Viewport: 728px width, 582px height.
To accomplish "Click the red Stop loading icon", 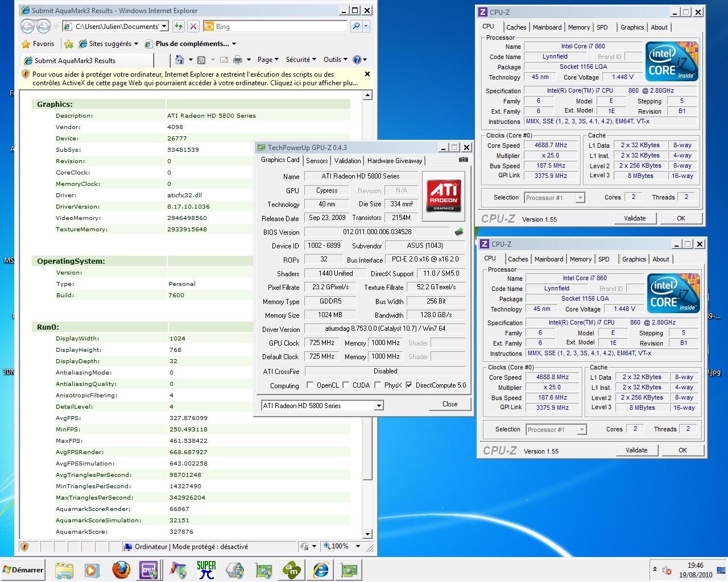I will (193, 26).
